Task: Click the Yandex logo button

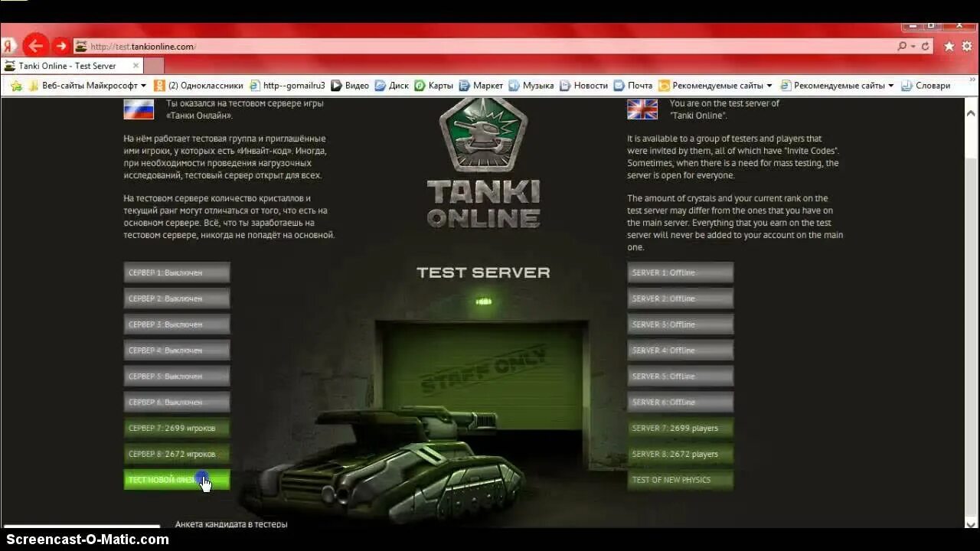Action: (x=9, y=46)
